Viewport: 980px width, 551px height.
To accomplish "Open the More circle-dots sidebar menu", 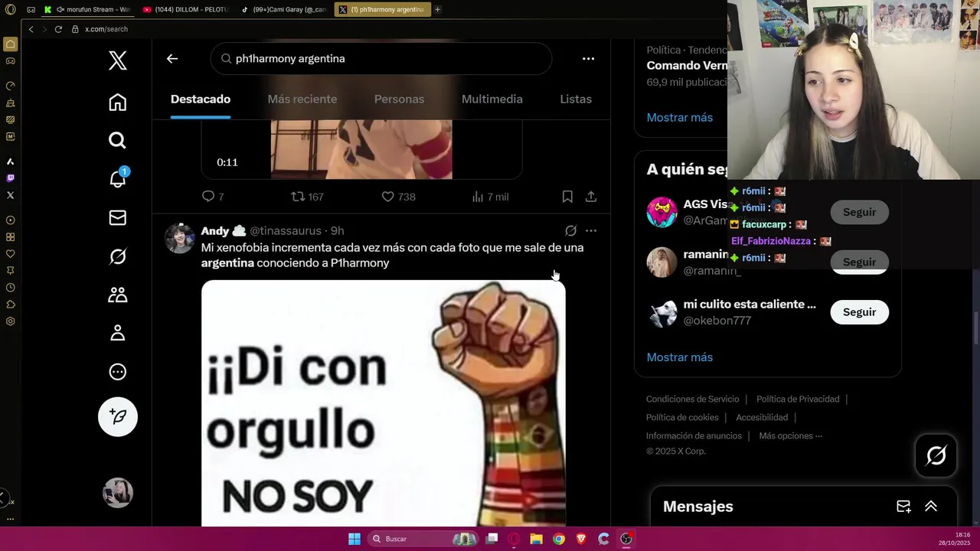I will (117, 372).
